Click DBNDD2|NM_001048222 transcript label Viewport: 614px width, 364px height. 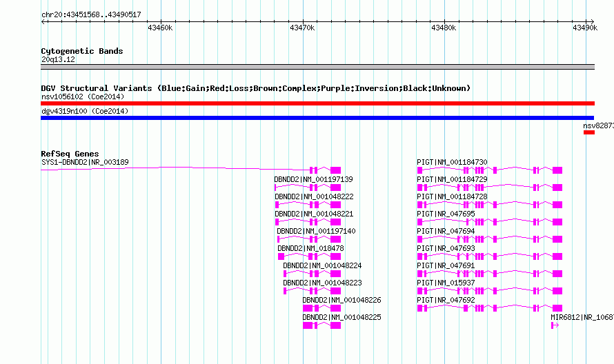[x=314, y=196]
